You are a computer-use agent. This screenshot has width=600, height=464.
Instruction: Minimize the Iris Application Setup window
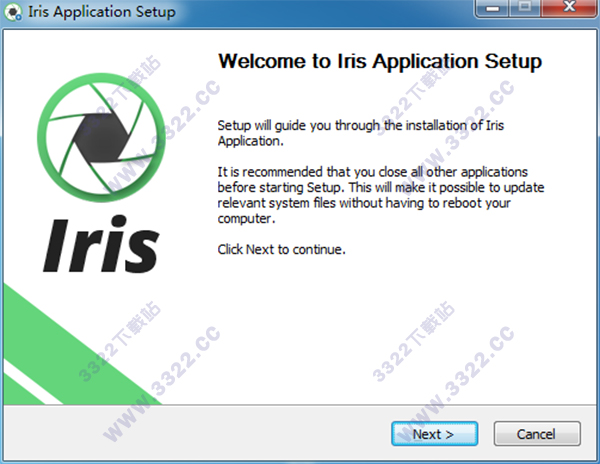pos(491,8)
